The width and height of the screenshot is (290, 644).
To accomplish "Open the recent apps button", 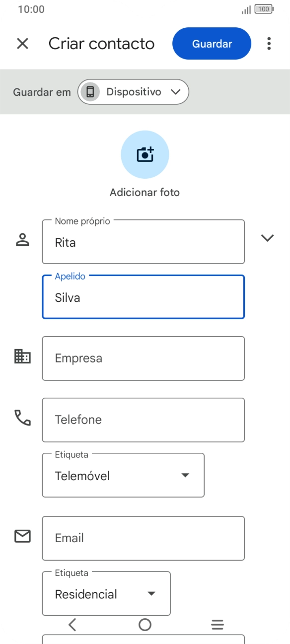I will (x=217, y=625).
